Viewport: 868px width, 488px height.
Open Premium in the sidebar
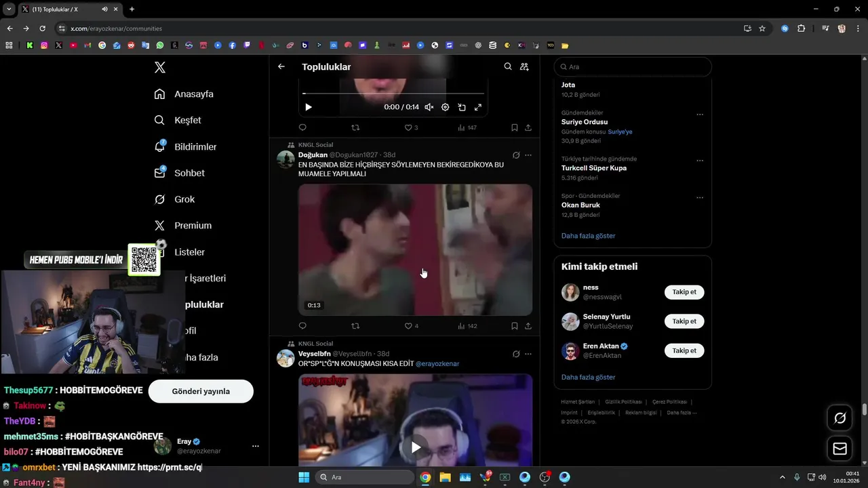182,226
